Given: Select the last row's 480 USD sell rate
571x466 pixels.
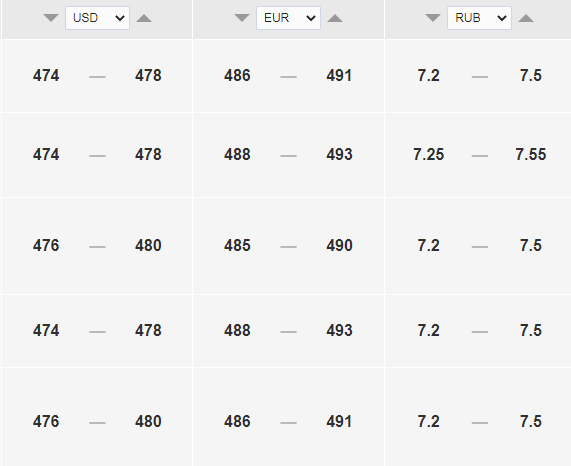Looking at the screenshot, I should point(148,422).
